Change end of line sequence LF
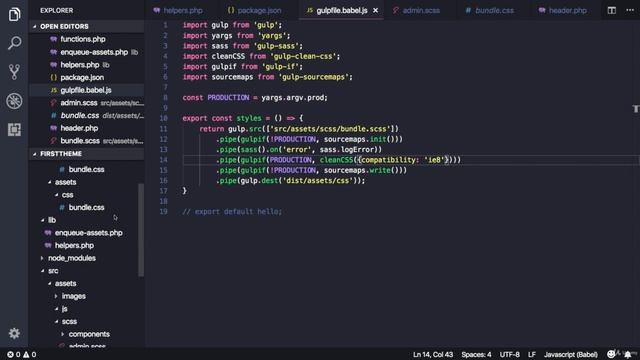 pos(532,355)
